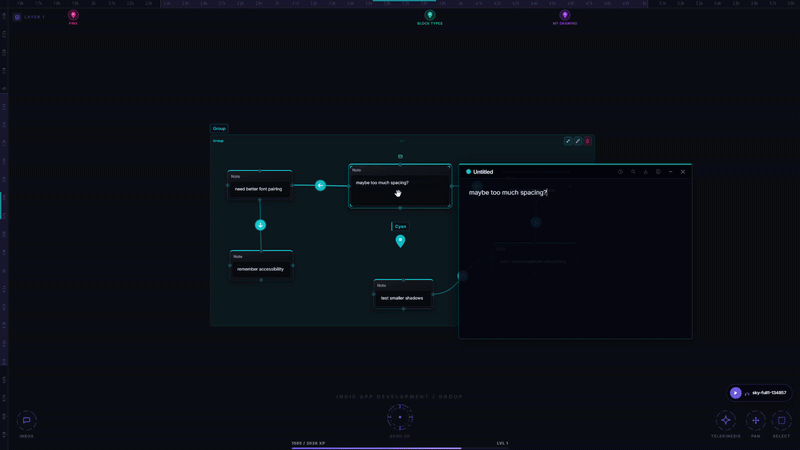Click into the note editor text area

(575, 259)
